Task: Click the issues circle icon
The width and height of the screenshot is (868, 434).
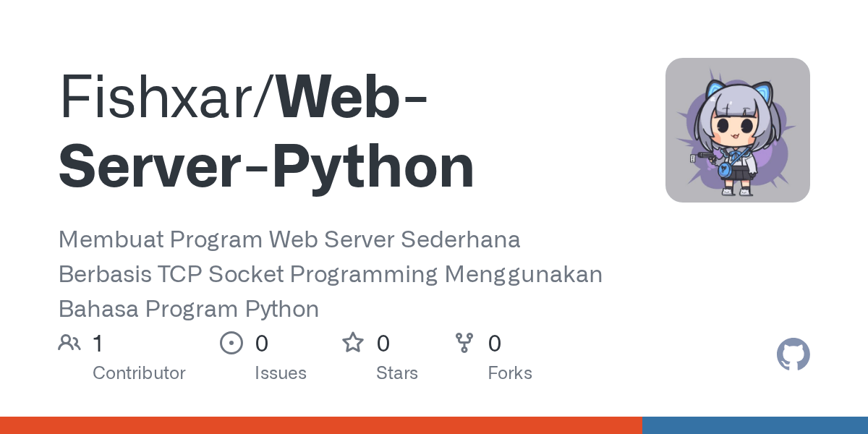Action: (x=231, y=343)
